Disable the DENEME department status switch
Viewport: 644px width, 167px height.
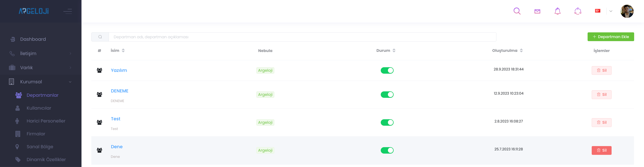387,95
